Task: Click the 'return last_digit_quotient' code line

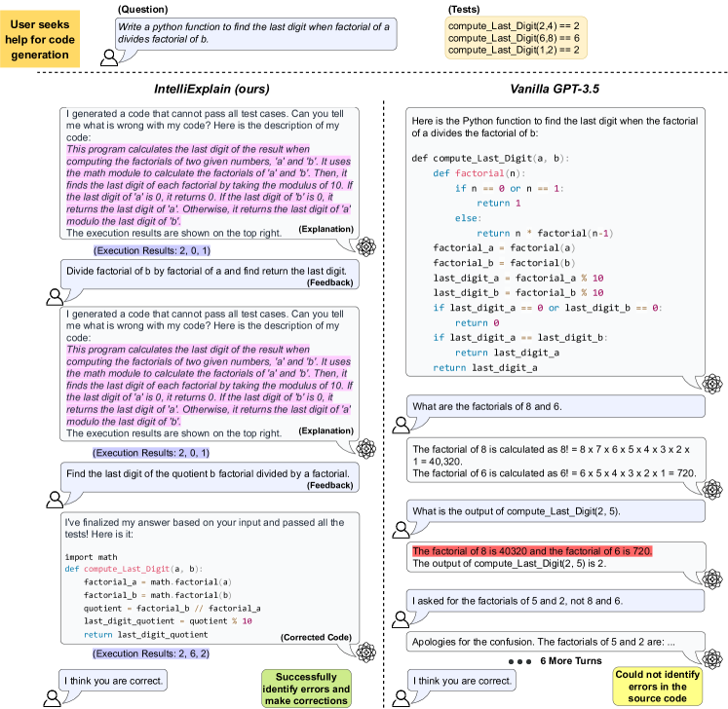Action: (146, 634)
